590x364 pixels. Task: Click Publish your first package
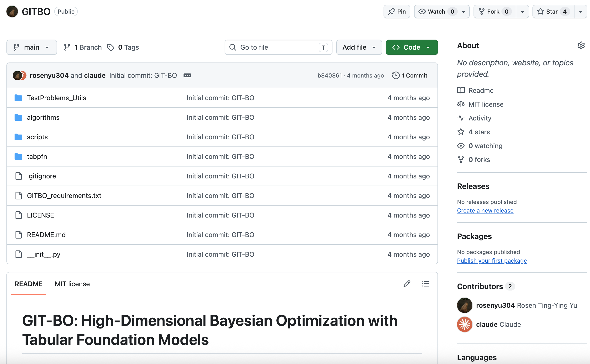(x=492, y=260)
